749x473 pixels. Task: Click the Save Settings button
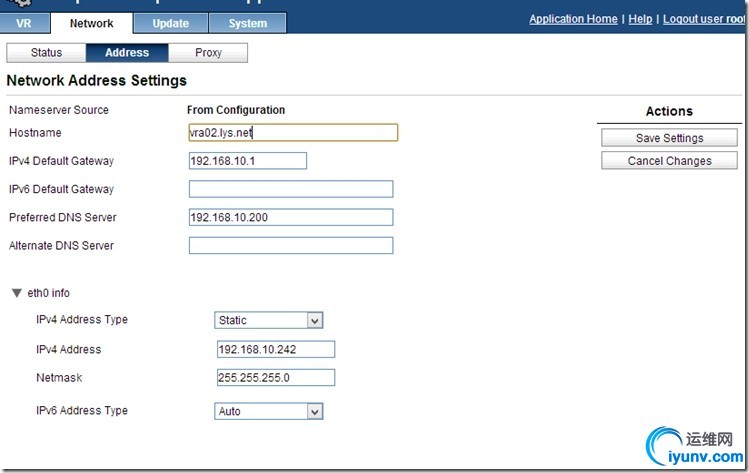point(669,138)
